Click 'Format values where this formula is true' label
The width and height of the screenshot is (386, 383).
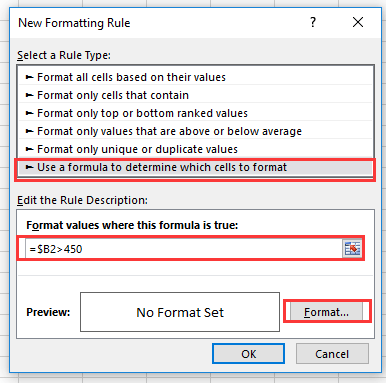(x=132, y=226)
